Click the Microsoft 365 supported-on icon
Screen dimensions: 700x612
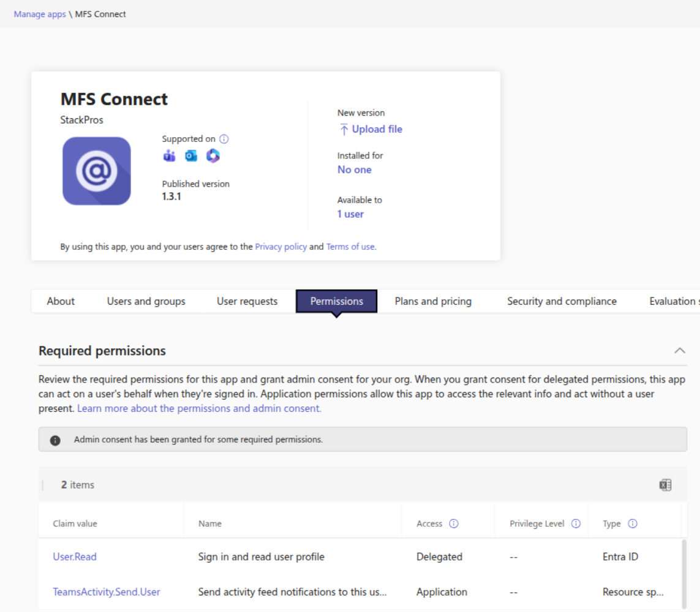coord(213,155)
